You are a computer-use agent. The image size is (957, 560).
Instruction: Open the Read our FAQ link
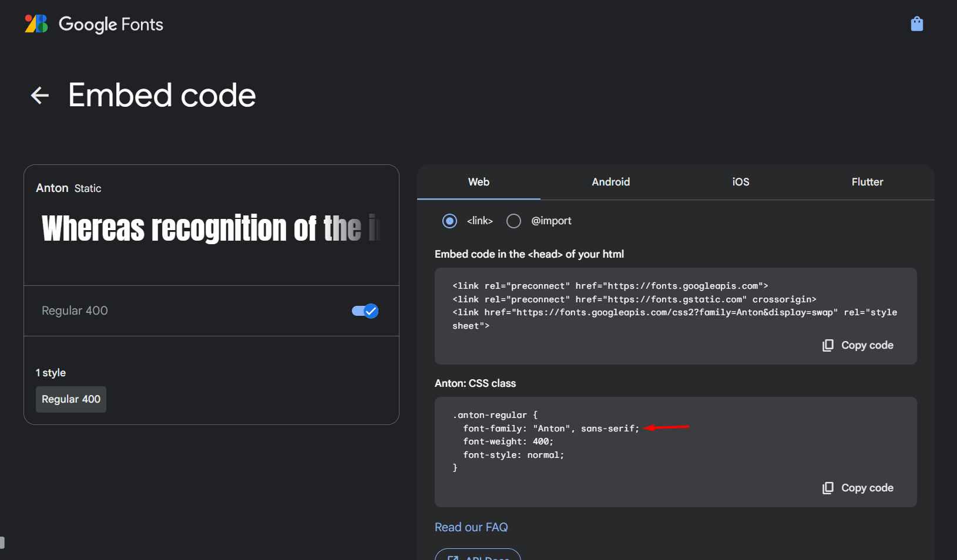click(x=471, y=527)
